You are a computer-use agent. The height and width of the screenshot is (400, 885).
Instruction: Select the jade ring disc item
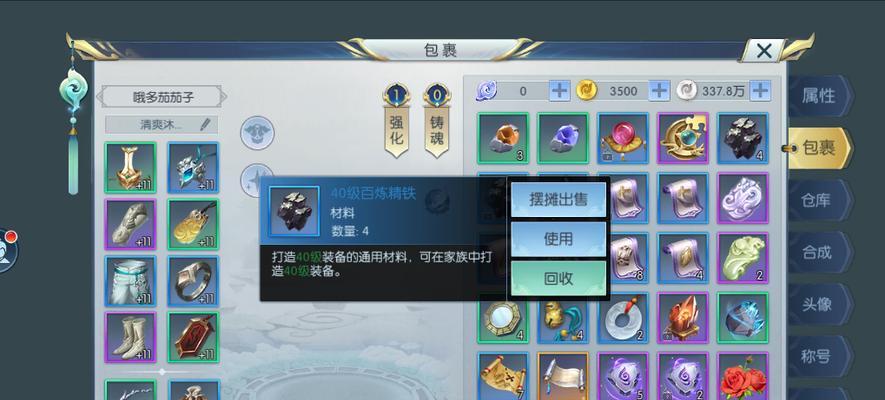(623, 318)
